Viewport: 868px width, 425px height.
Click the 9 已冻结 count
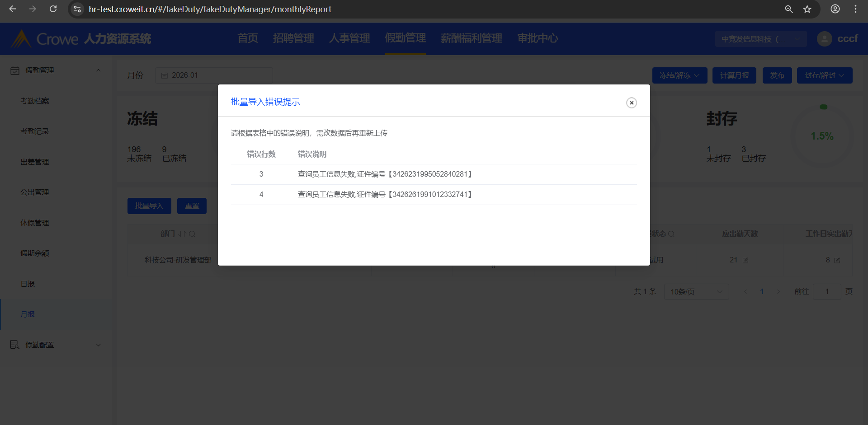(x=174, y=154)
